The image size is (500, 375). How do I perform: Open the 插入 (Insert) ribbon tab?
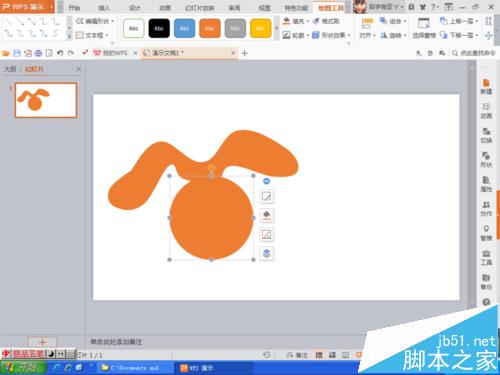104,8
